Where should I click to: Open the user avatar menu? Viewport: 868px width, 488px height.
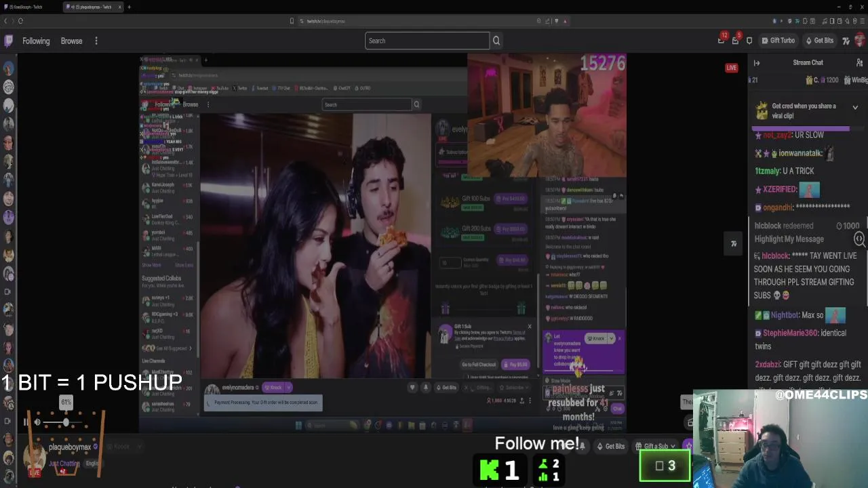[x=861, y=41]
